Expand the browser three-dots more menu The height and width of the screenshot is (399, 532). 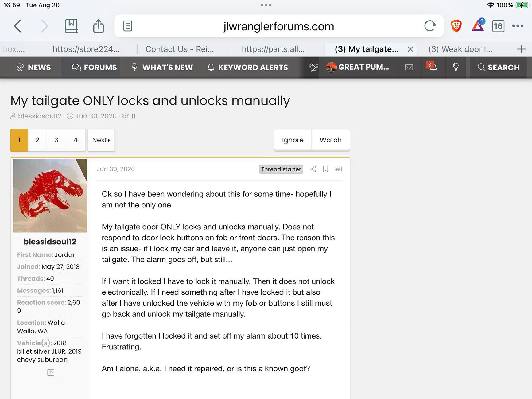518,26
